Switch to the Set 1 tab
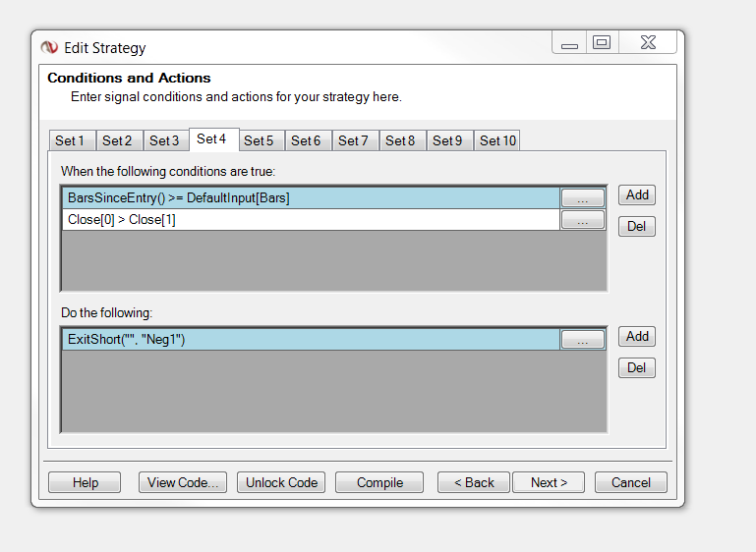 coord(73,140)
